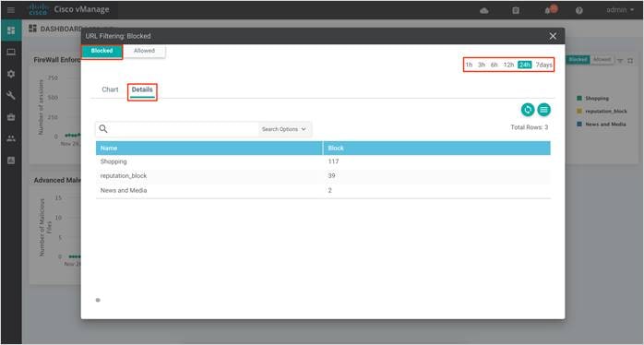Open the Administration people icon in sidebar

11,138
